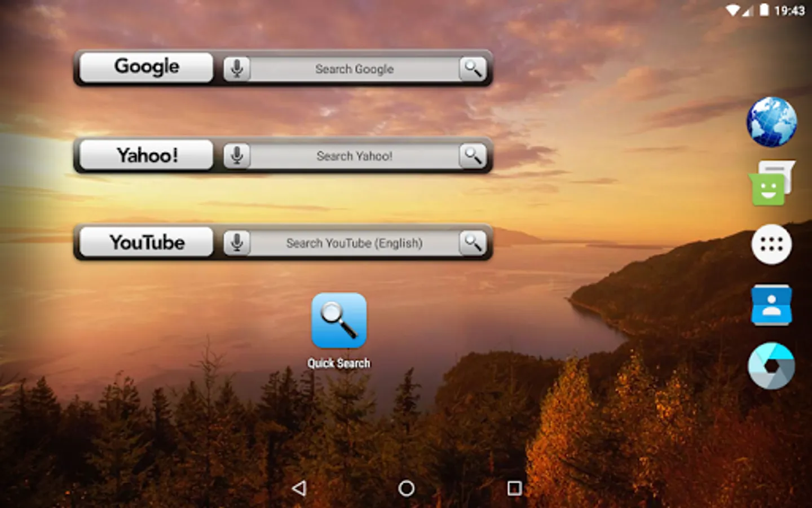812x508 pixels.
Task: Tap the magnifier icon in the Yahoo! widget
Action: pos(473,156)
